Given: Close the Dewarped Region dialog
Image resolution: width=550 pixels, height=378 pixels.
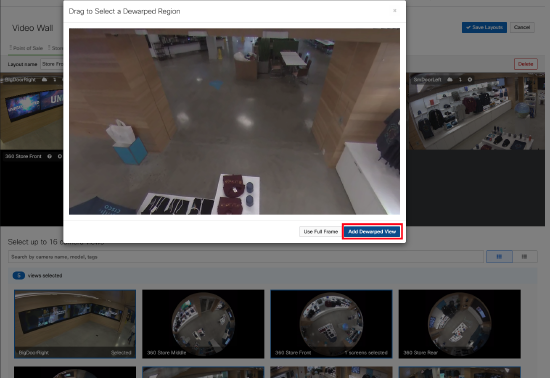Looking at the screenshot, I should click(x=395, y=11).
